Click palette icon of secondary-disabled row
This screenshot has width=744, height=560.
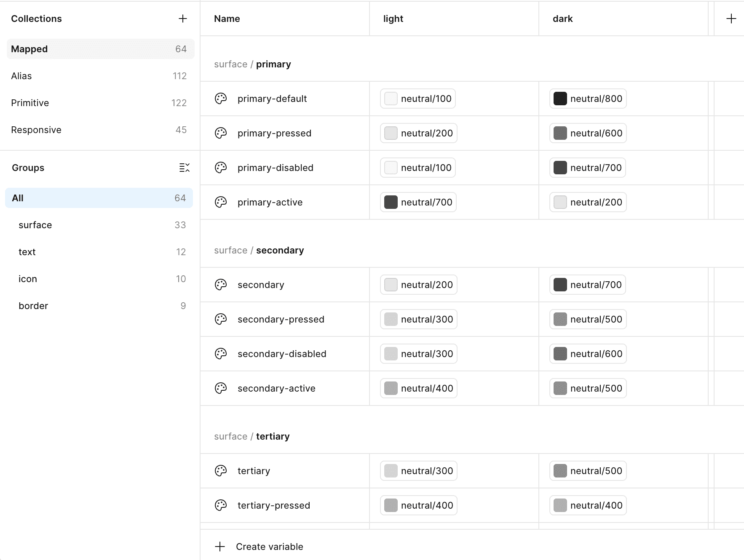pyautogui.click(x=221, y=354)
